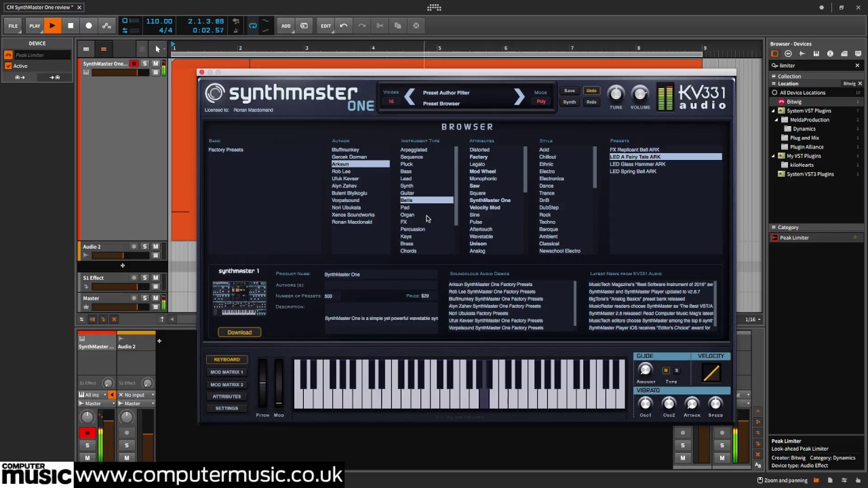
Task: Clear the limiter search field
Action: (857, 66)
